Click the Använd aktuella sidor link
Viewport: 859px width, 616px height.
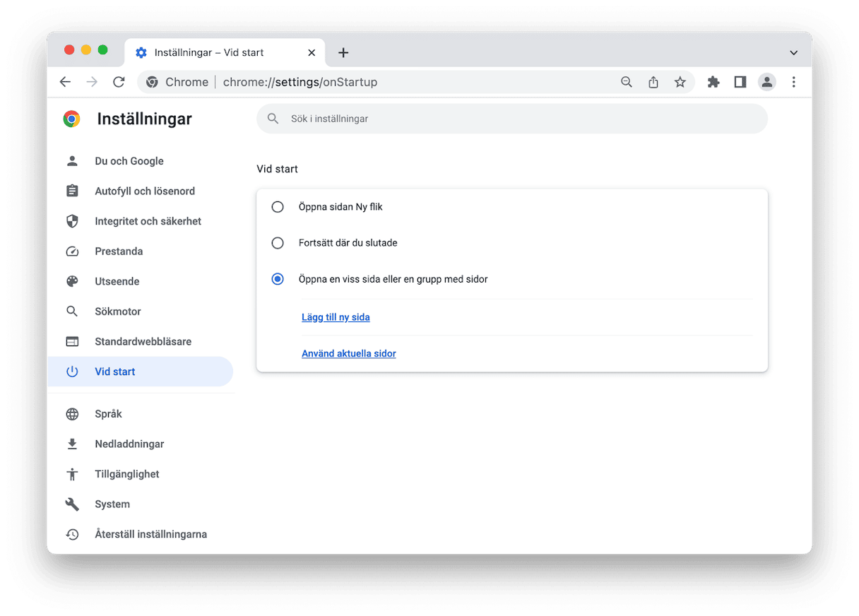click(349, 353)
